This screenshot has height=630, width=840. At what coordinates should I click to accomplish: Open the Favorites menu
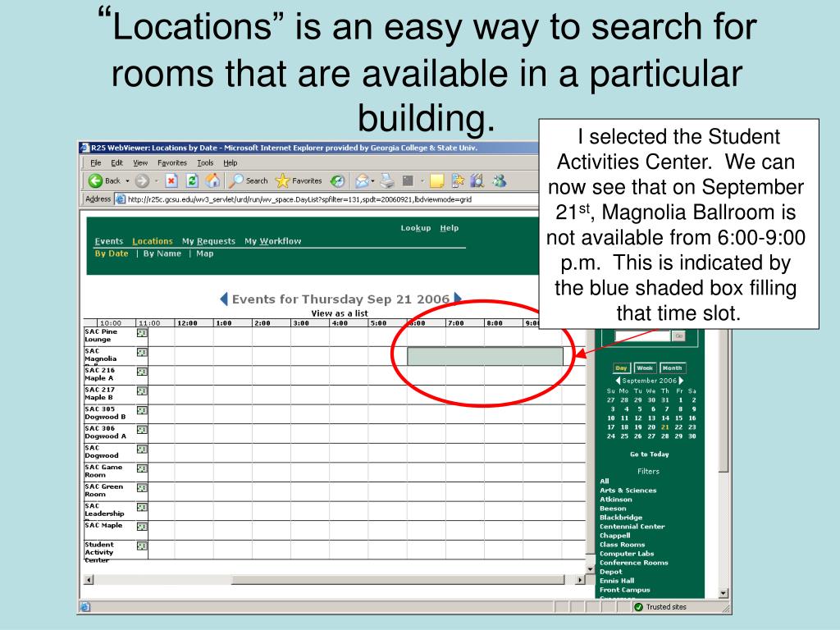[172, 163]
